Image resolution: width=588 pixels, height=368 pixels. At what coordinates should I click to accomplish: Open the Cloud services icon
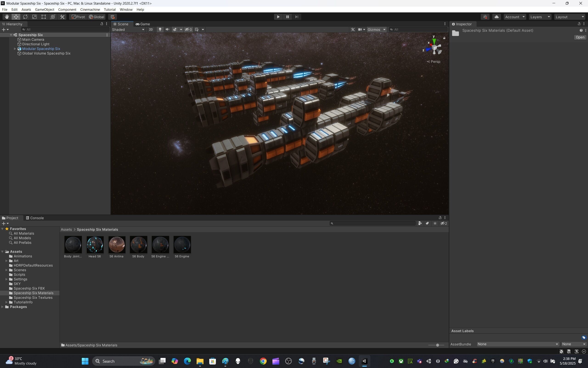pyautogui.click(x=497, y=17)
